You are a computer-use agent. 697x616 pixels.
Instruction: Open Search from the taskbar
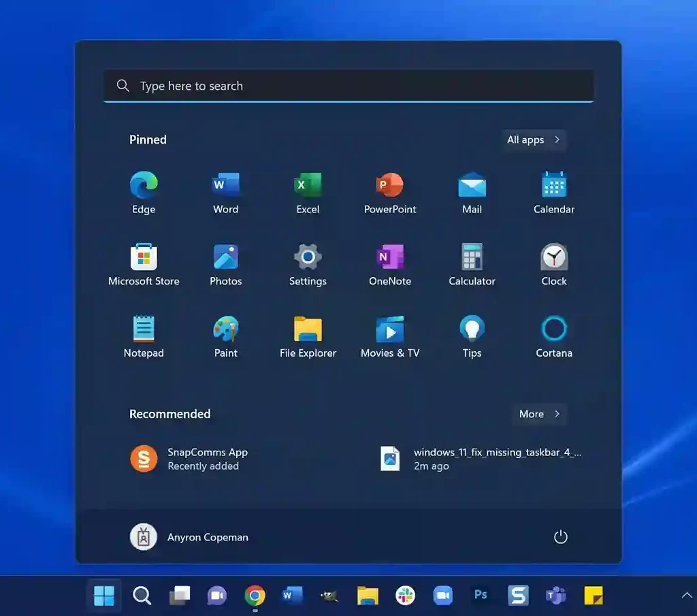point(142,595)
